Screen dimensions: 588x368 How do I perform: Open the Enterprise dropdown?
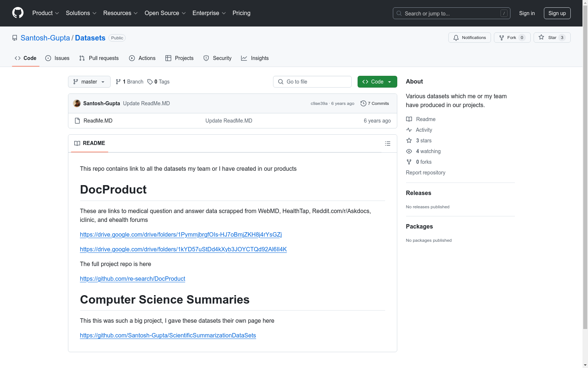point(209,13)
